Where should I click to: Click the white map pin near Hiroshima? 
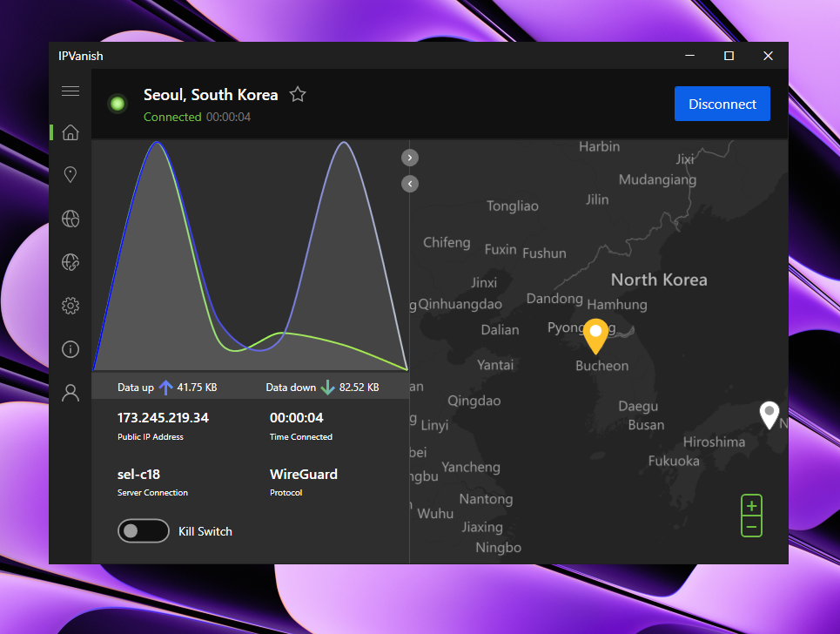[x=769, y=415]
